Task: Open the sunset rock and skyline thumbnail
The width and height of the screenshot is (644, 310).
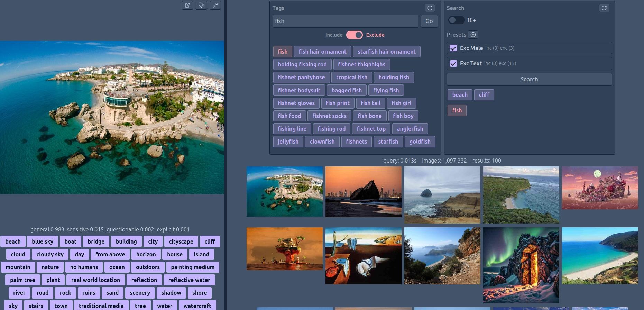Action: pyautogui.click(x=364, y=192)
